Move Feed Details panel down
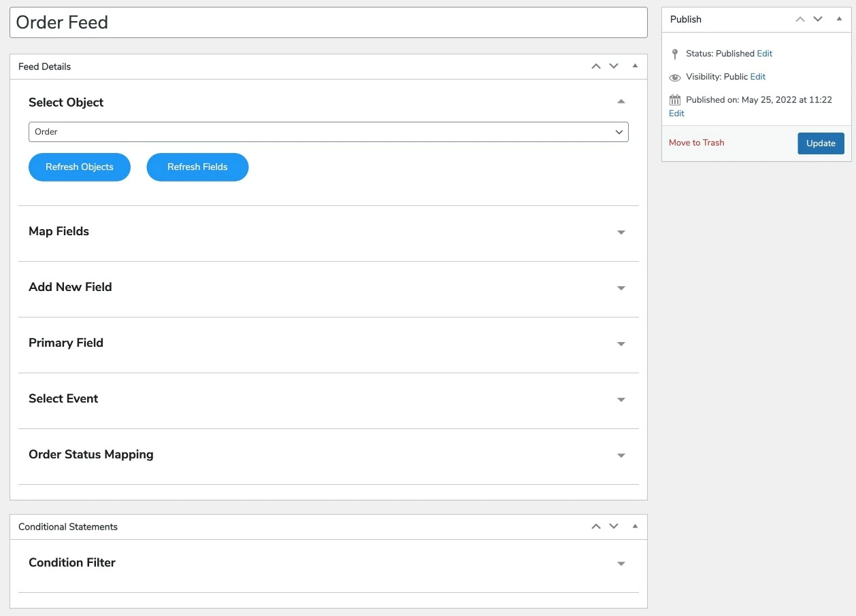The width and height of the screenshot is (856, 616). (x=614, y=67)
